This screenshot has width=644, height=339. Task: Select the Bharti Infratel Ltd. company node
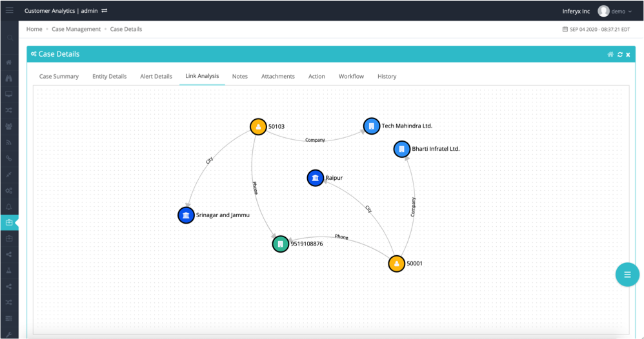tap(401, 149)
